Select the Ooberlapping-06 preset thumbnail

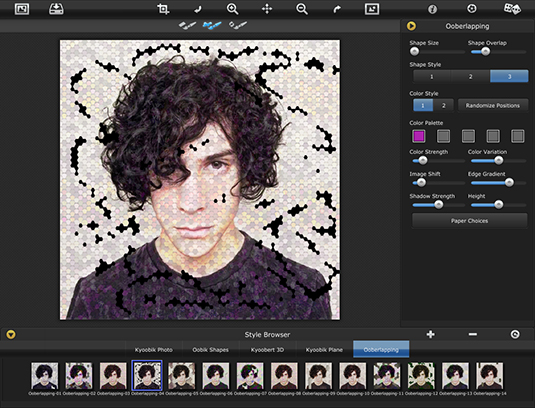216,376
